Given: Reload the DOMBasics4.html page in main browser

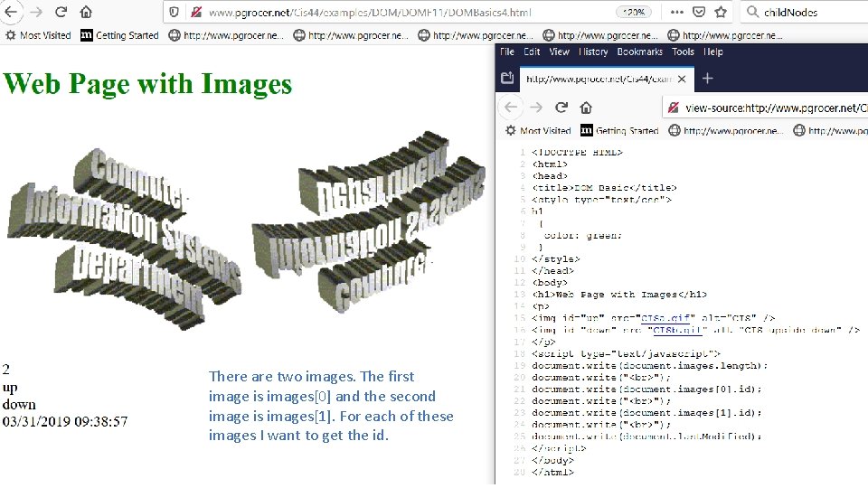Looking at the screenshot, I should point(61,12).
